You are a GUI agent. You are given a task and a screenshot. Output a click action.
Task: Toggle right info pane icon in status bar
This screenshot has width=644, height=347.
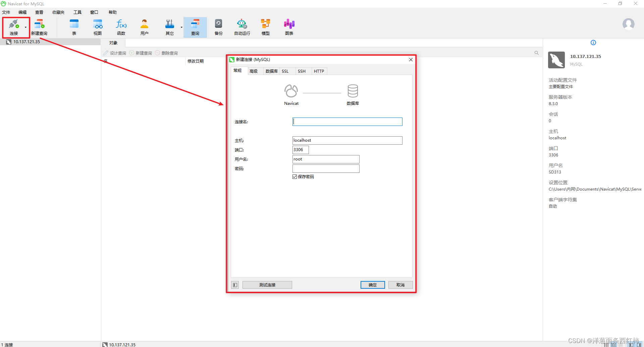tap(639, 344)
